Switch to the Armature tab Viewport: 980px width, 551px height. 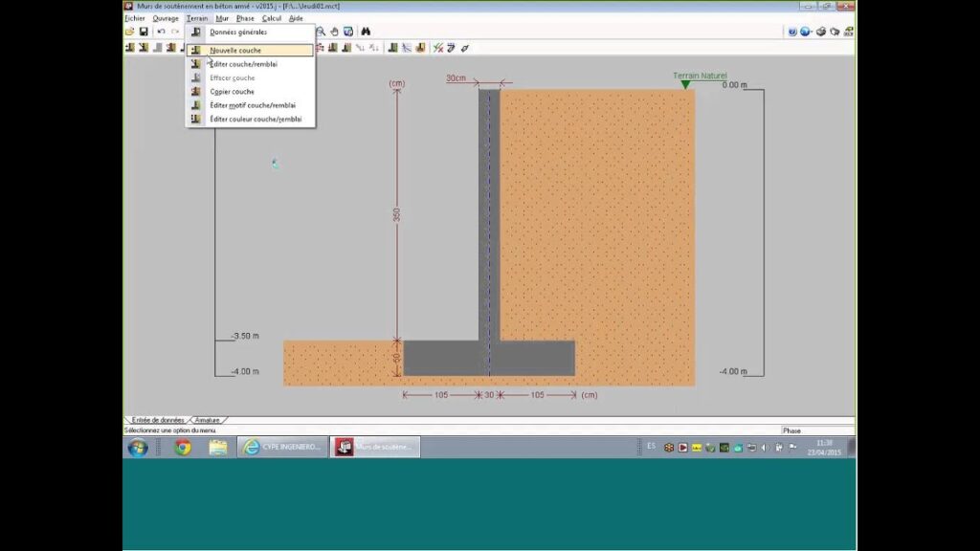pos(208,420)
